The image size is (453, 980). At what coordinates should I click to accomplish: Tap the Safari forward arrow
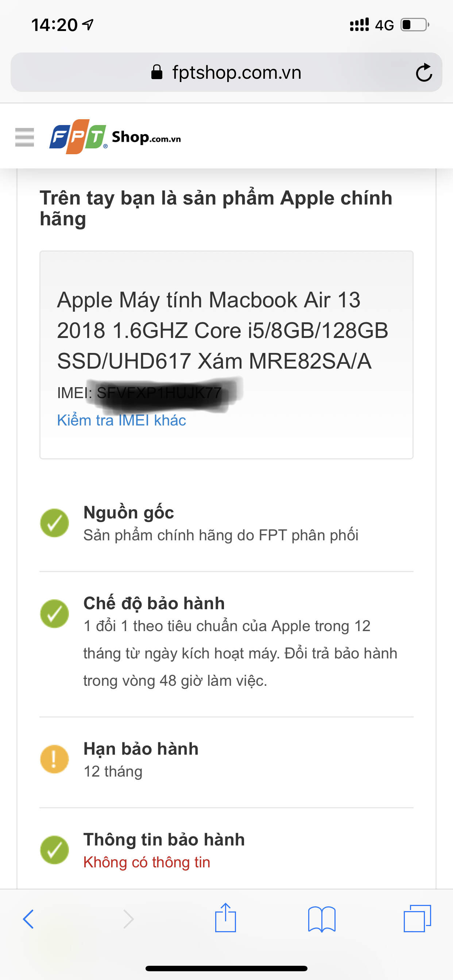tap(128, 919)
